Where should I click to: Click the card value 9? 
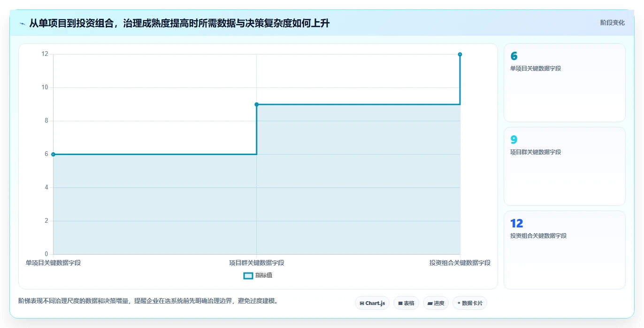(514, 140)
